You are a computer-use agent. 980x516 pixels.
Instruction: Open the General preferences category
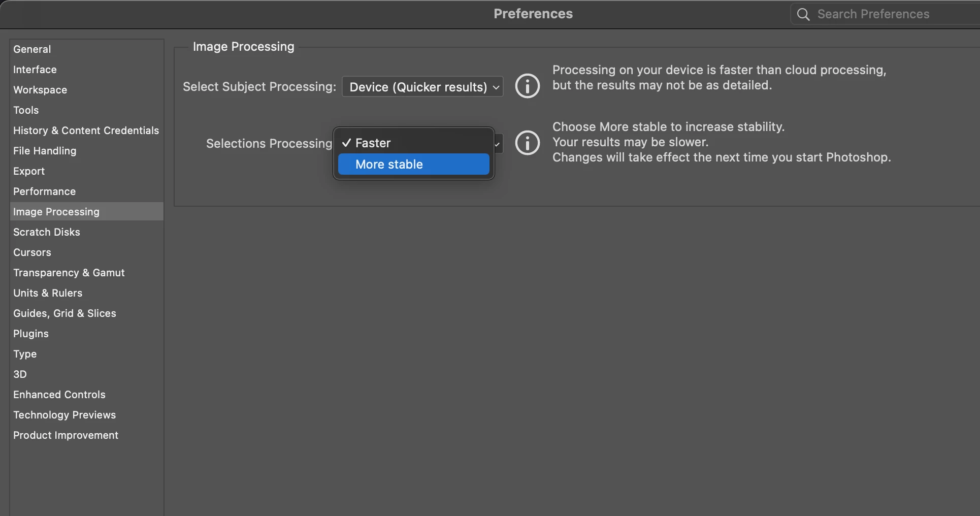pyautogui.click(x=32, y=49)
